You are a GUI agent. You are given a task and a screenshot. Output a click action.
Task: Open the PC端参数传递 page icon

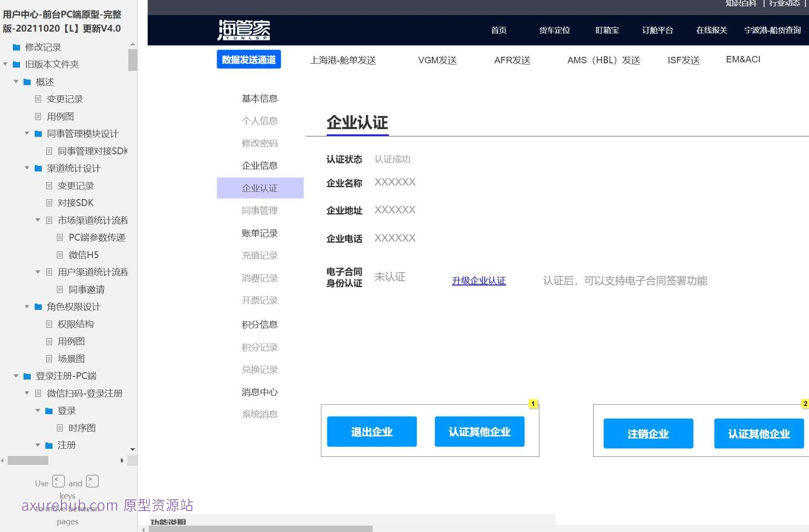tap(59, 237)
